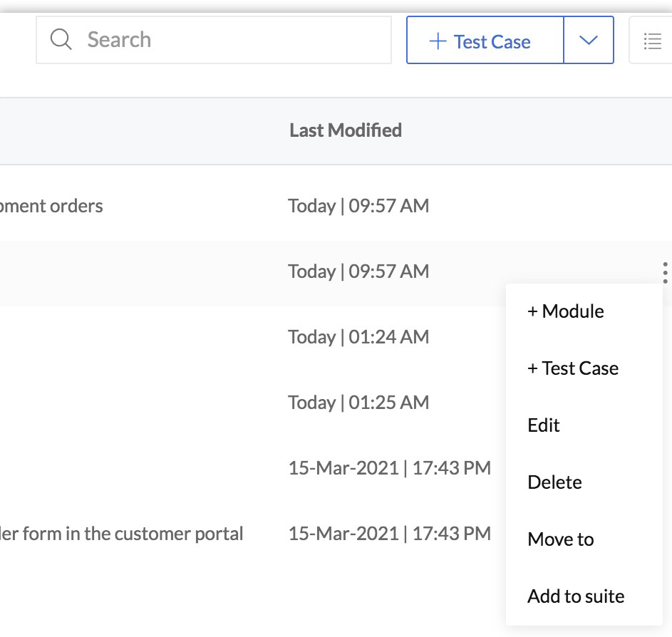Sort by the Last Modified column header
The height and width of the screenshot is (637, 672).
[x=345, y=130]
